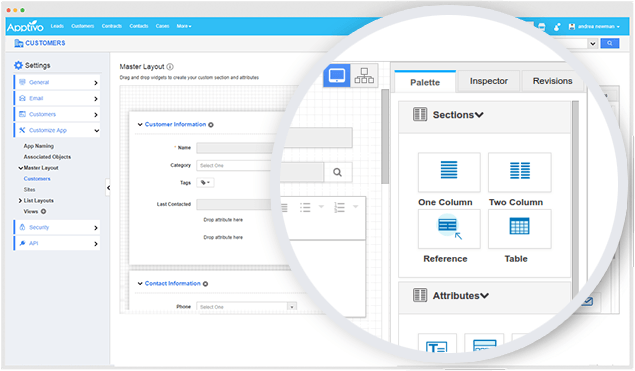
Task: Click the blue search button
Action: pos(609,43)
